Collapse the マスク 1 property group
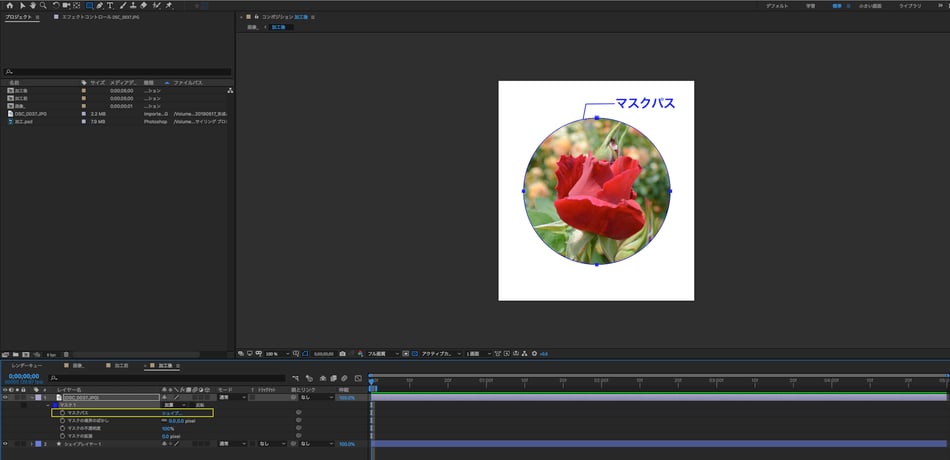950x460 pixels. [x=48, y=405]
